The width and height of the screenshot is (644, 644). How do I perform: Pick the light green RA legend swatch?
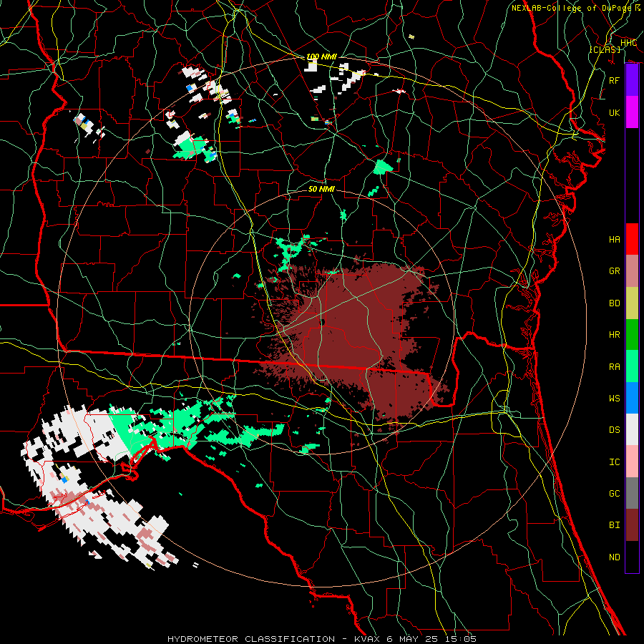(632, 366)
